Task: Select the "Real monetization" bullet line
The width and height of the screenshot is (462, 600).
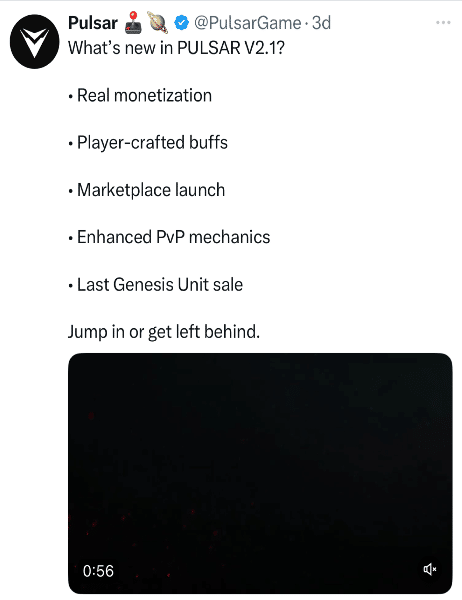Action: point(140,95)
